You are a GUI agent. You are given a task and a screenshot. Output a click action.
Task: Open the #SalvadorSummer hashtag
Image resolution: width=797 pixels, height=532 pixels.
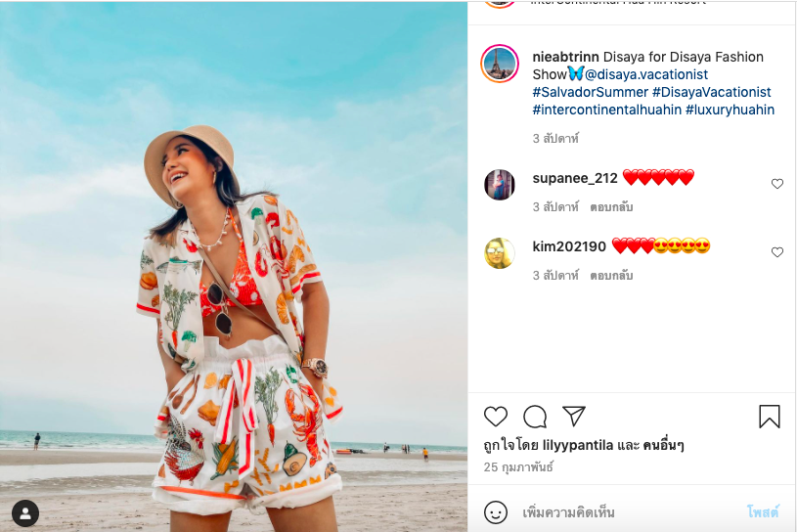click(x=590, y=92)
